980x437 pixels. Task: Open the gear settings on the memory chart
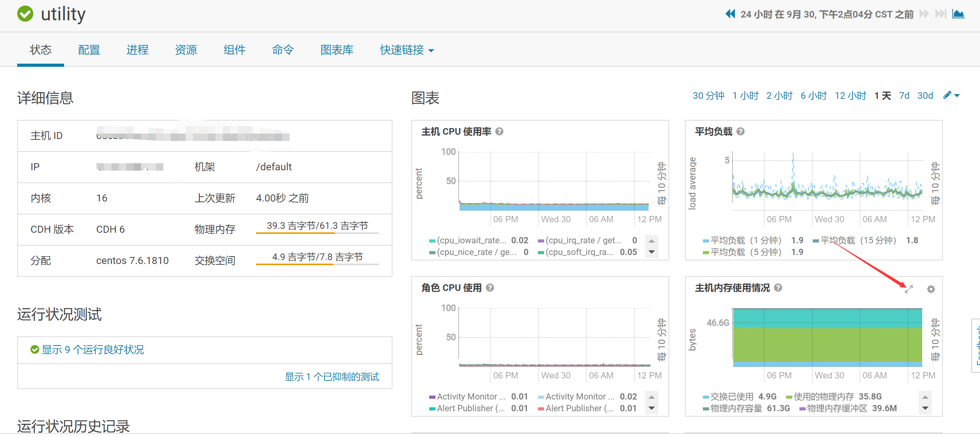coord(931,289)
